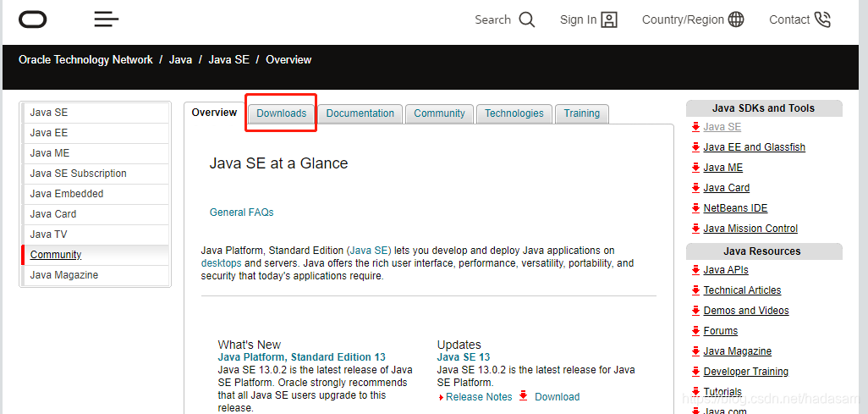Select Java Card in left sidebar
Screen dimensions: 868x414
click(x=96, y=214)
